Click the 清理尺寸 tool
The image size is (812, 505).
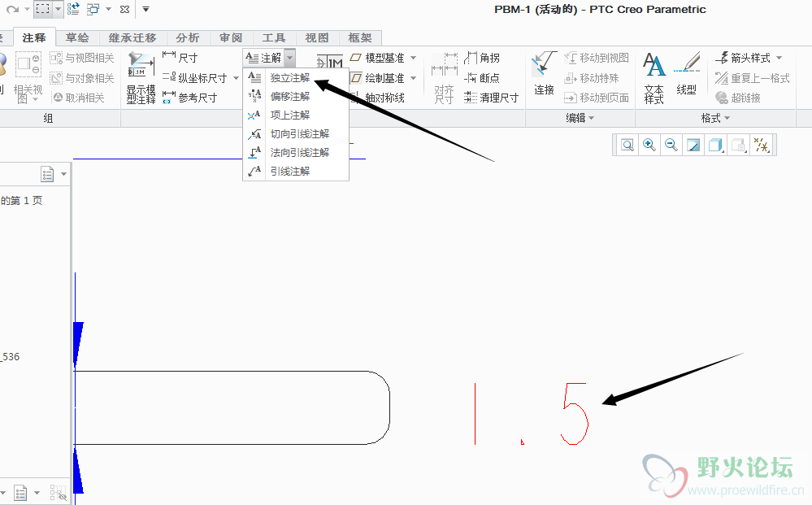491,98
